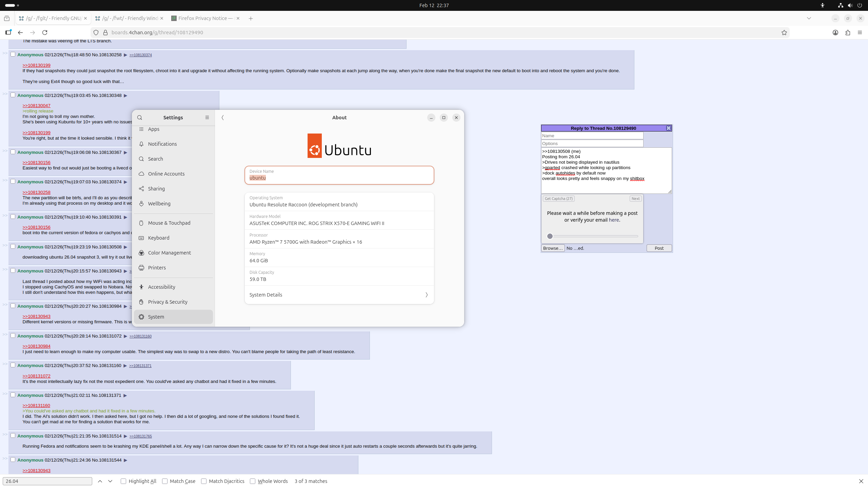
Task: Click the Firefox account profile icon
Action: pos(835,33)
